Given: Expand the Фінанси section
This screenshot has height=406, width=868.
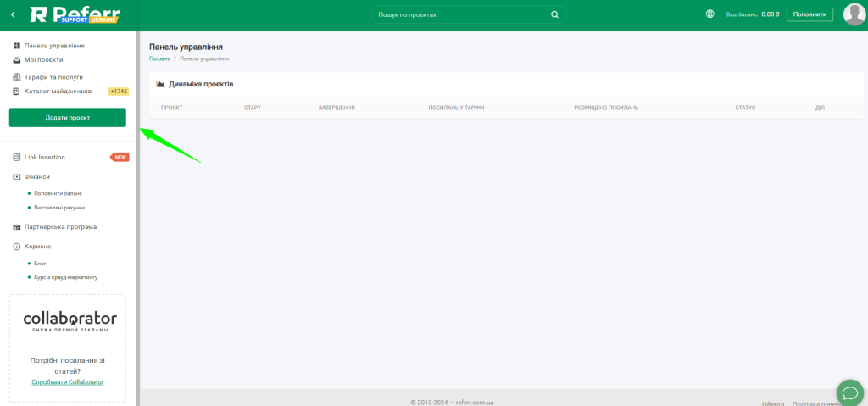Looking at the screenshot, I should [x=36, y=177].
